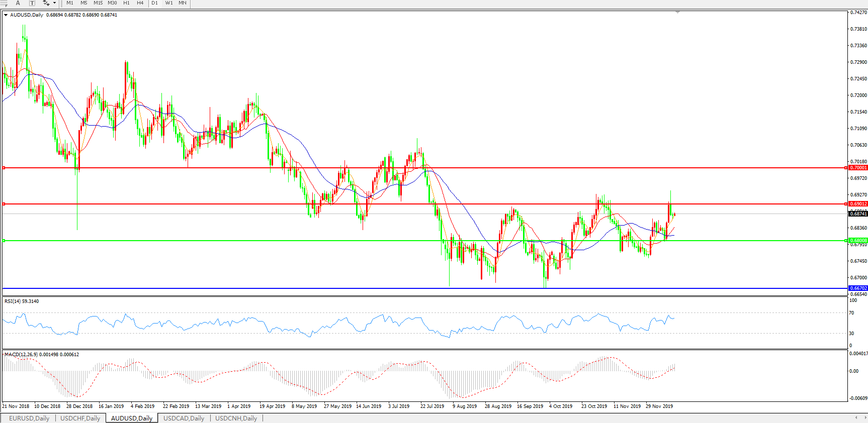Open the USDCHF,Daily chart tab
The image size is (868, 423).
pos(80,418)
